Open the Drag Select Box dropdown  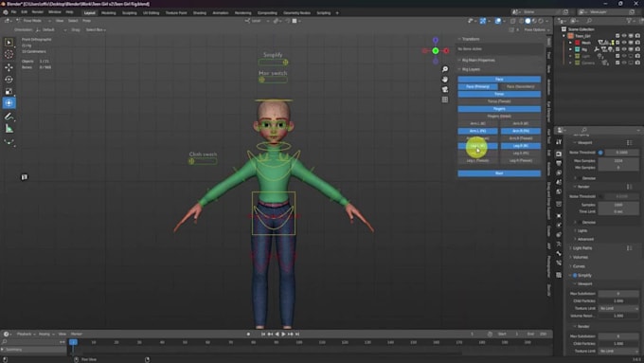click(x=96, y=30)
